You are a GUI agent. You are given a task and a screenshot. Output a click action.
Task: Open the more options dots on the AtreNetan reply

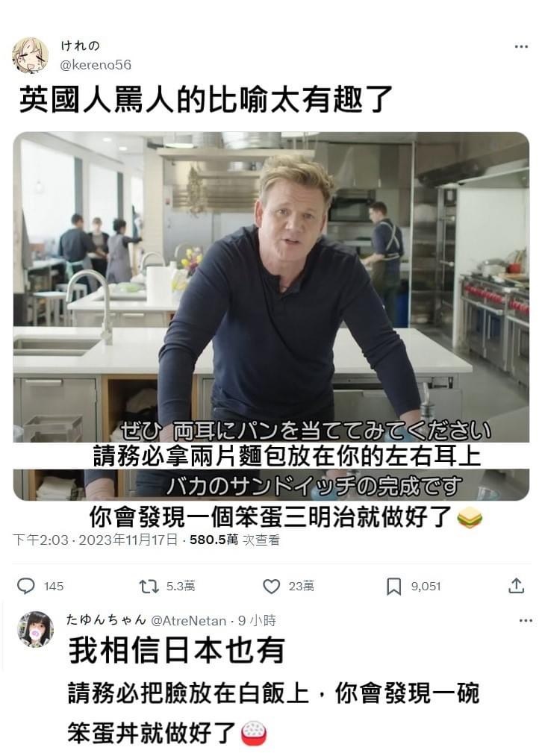click(x=526, y=620)
